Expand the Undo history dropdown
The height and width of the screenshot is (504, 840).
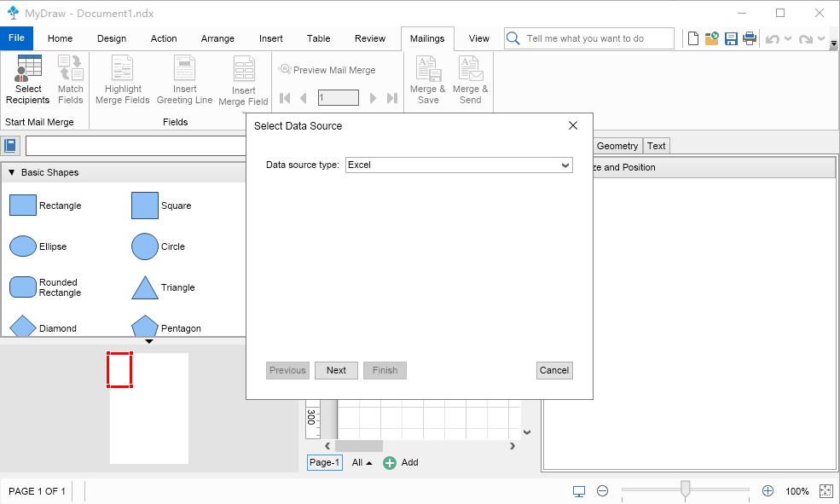pyautogui.click(x=787, y=38)
